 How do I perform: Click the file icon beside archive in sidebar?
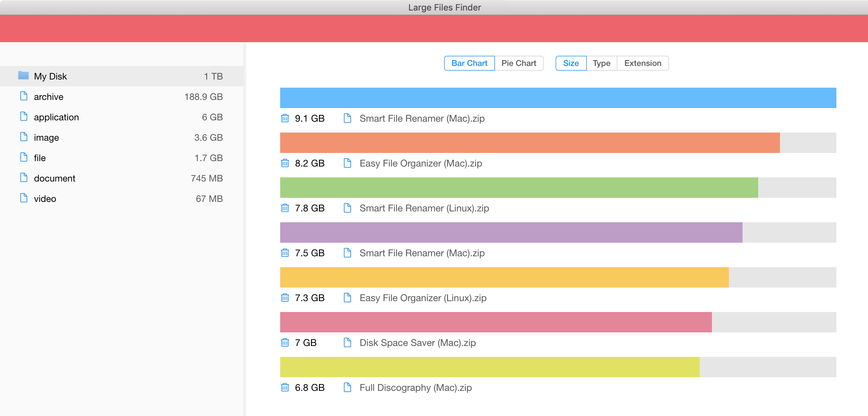coord(23,97)
